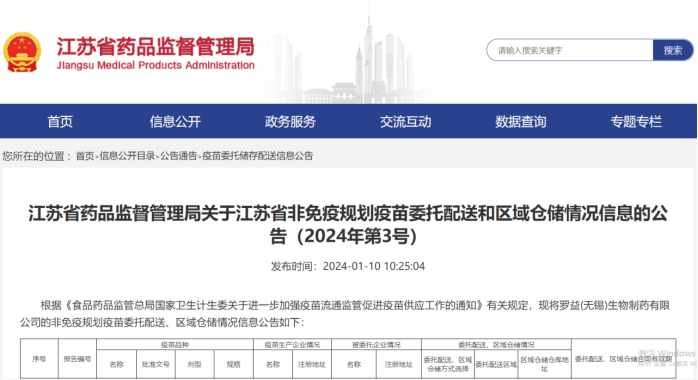This screenshot has width=698, height=380.
Task: Click the 剂型 table header cell
Action: pos(195,364)
